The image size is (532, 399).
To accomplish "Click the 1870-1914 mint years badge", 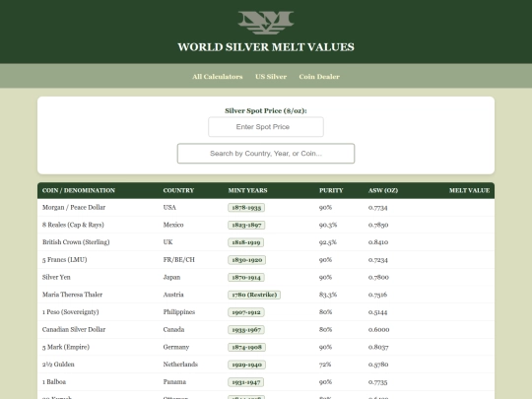I will (246, 278).
